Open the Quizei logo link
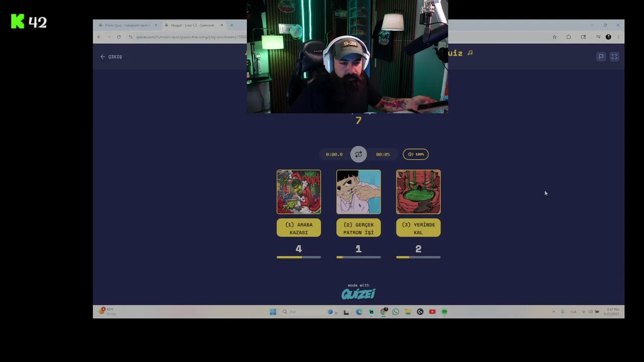644x362 pixels. coord(358,294)
